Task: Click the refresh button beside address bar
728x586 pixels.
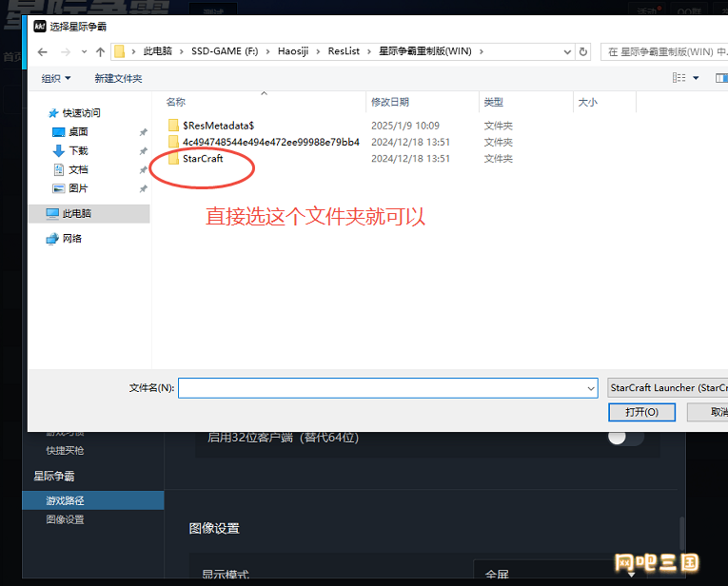Action: (582, 51)
